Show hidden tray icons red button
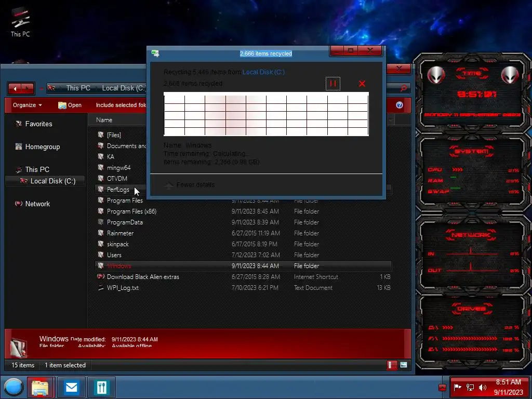This screenshot has height=399, width=532. pos(442,388)
